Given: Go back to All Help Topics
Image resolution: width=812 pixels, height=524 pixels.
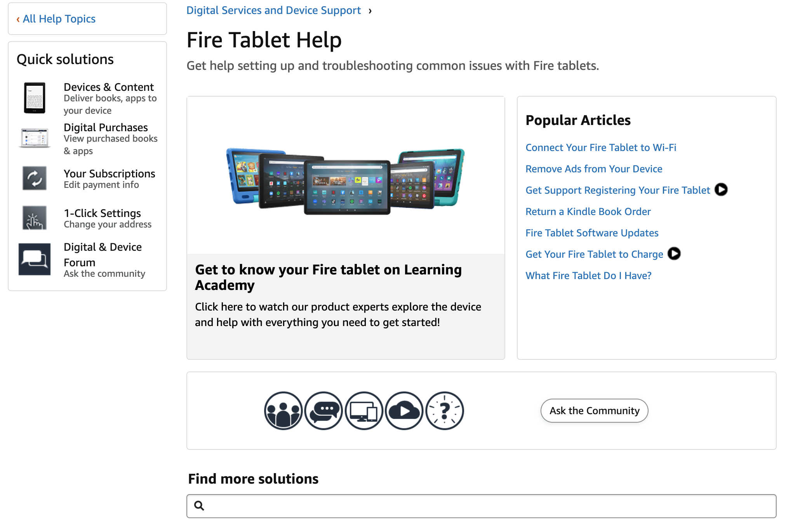Looking at the screenshot, I should pos(56,19).
